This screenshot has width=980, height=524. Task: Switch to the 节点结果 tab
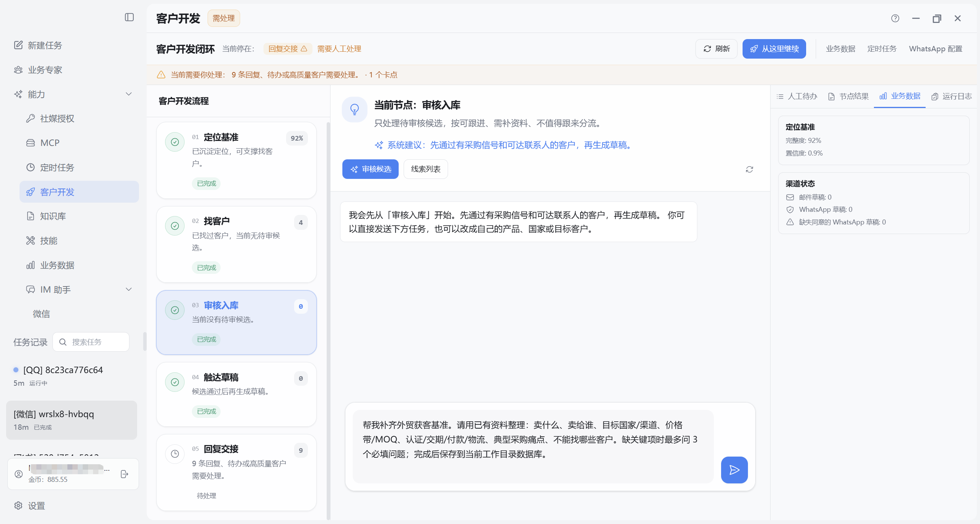pos(848,96)
